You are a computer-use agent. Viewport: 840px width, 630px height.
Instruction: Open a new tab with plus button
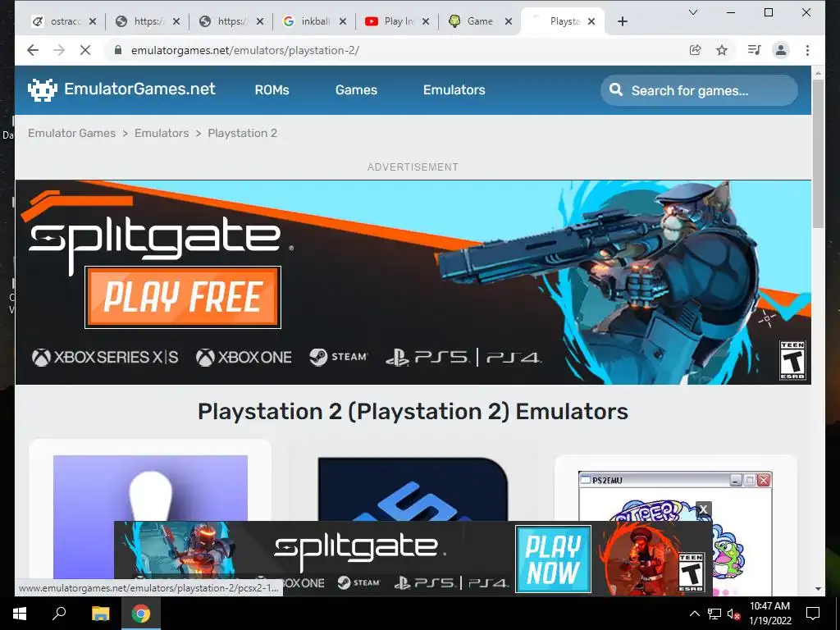pyautogui.click(x=623, y=21)
